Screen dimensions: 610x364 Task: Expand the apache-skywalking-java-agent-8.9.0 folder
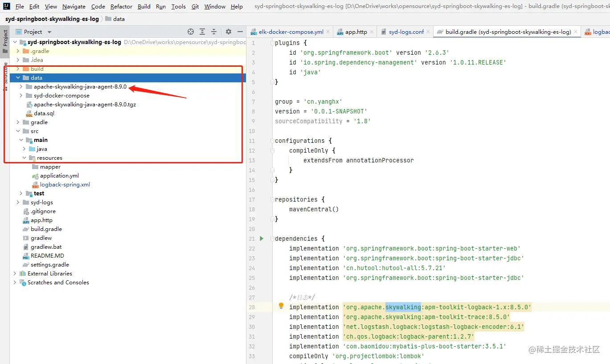pos(21,87)
